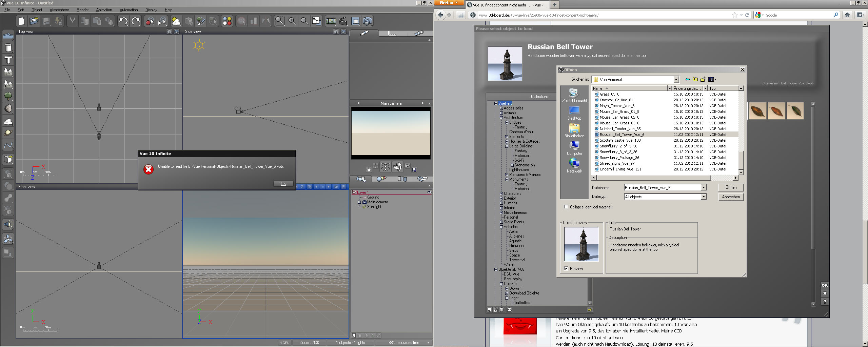Image resolution: width=868 pixels, height=347 pixels.
Task: Open the Atmosphere menu
Action: click(x=59, y=10)
